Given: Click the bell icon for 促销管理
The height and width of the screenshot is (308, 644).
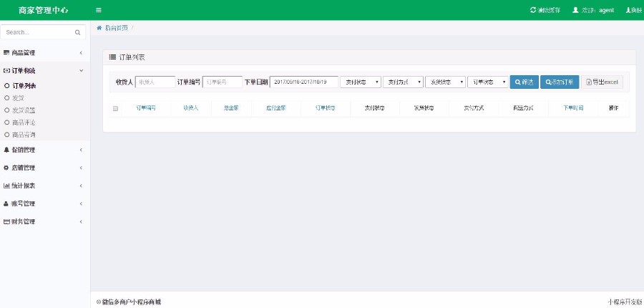Looking at the screenshot, I should (x=6, y=150).
